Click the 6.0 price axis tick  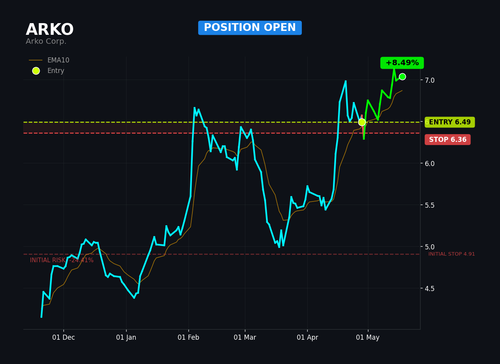click(x=430, y=163)
